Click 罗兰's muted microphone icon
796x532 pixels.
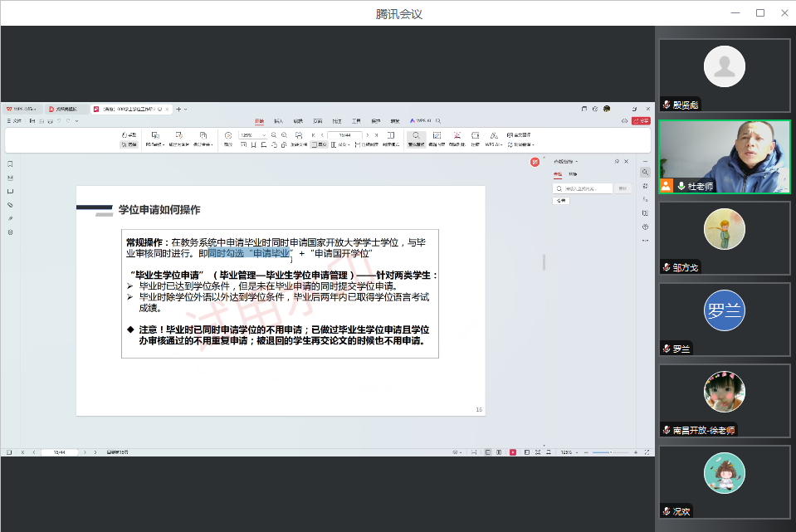666,349
